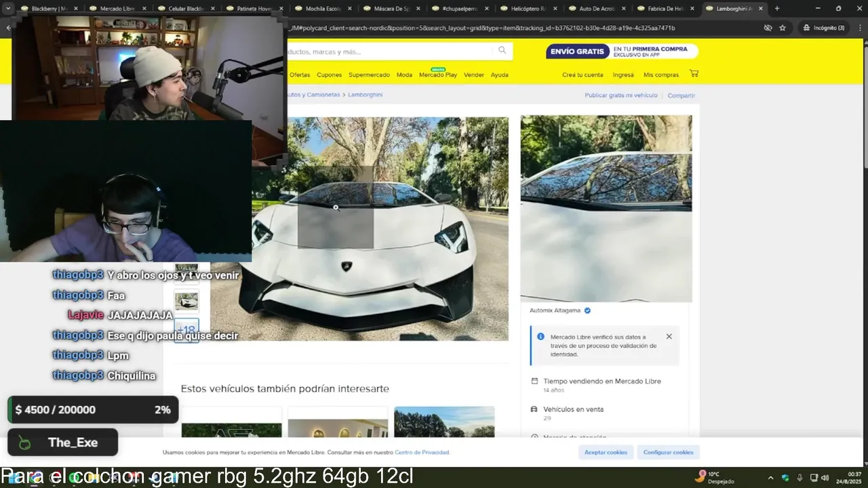This screenshot has width=868, height=488.
Task: Open the tab search dropdown arrow
Action: (x=8, y=9)
